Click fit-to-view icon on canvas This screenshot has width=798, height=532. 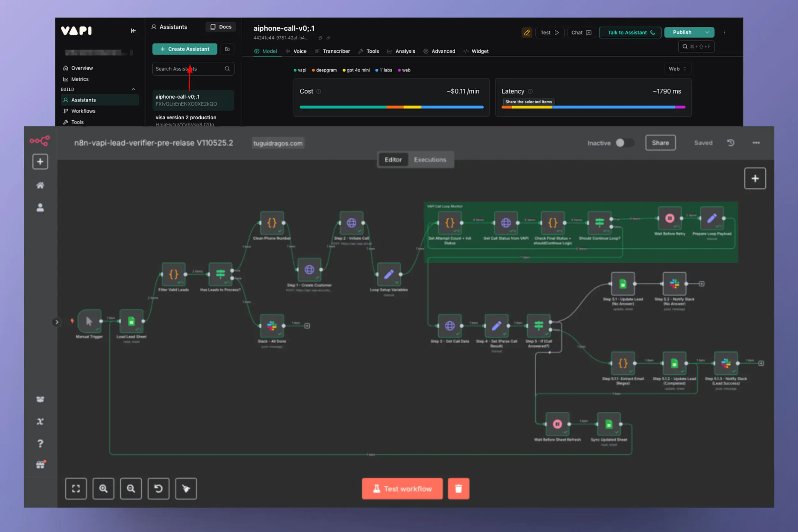point(76,489)
